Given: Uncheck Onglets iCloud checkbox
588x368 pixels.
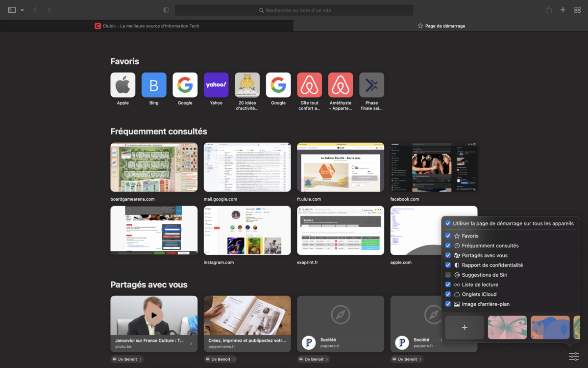Looking at the screenshot, I should 448,294.
